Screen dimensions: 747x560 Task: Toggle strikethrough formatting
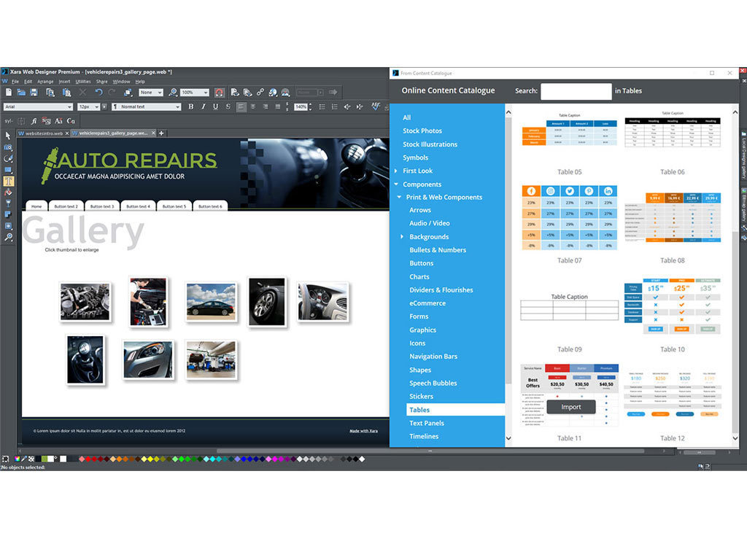[228, 106]
